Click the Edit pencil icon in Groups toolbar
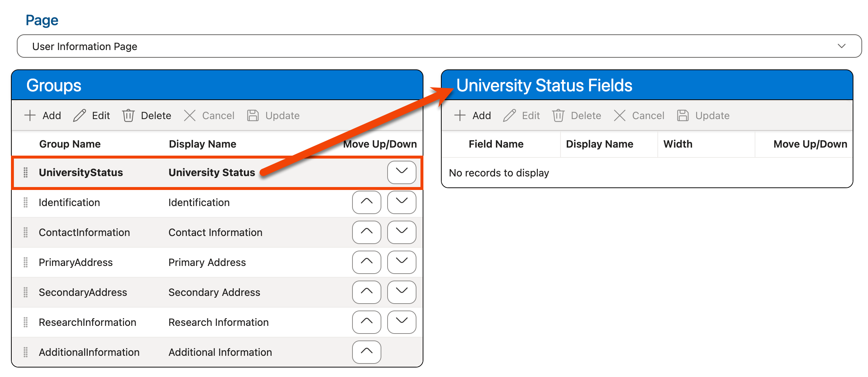The height and width of the screenshot is (377, 868). [80, 115]
